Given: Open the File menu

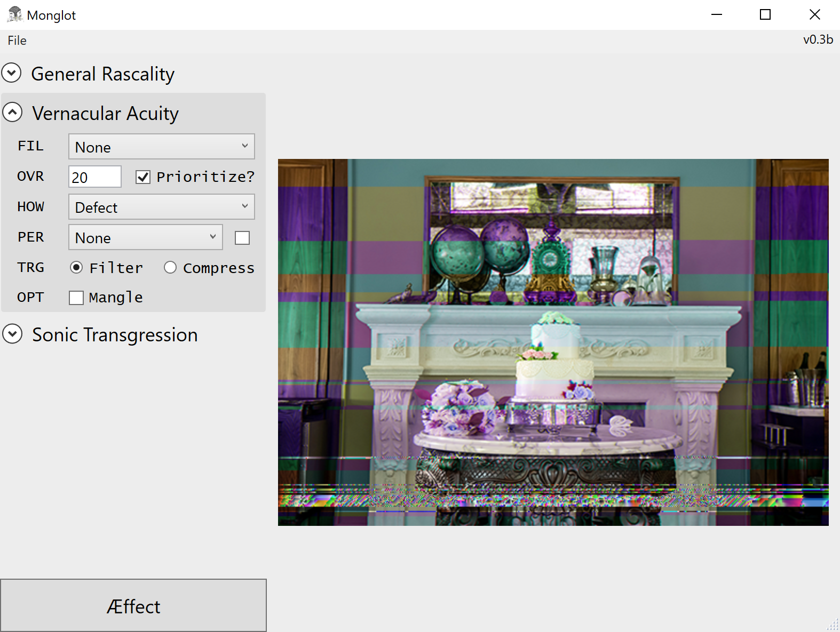Looking at the screenshot, I should pos(17,41).
